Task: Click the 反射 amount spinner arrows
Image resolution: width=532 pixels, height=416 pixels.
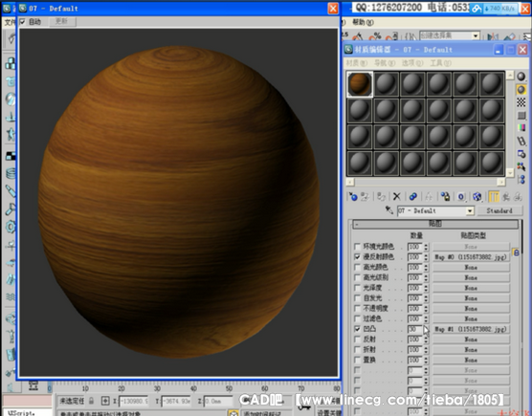Action: 426,339
